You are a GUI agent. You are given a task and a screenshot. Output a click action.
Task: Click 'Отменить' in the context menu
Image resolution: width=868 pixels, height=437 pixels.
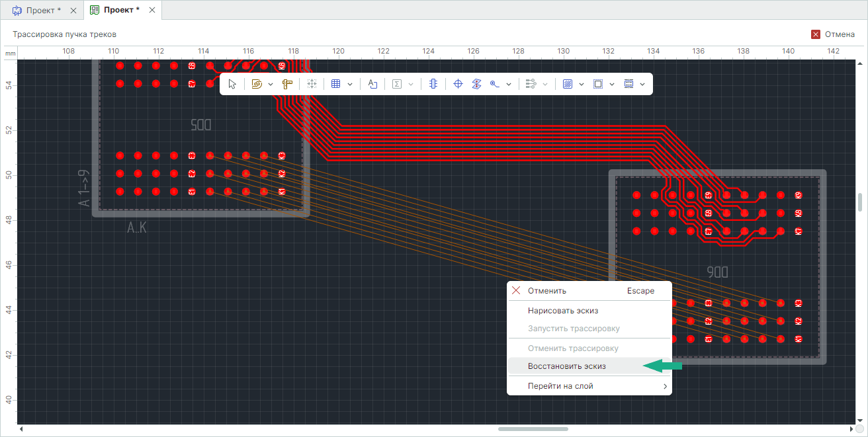coord(546,291)
